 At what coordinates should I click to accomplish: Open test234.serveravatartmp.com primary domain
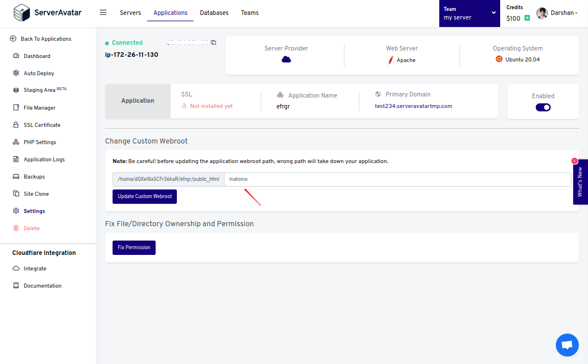point(413,106)
